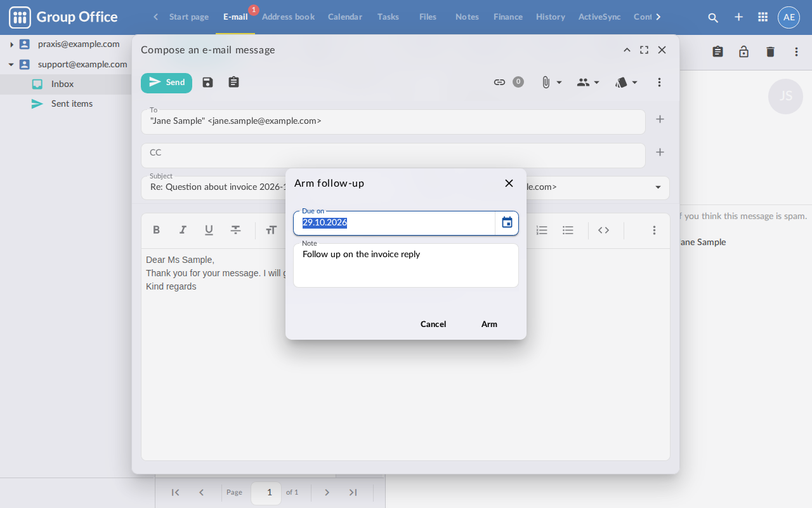Open the label style dropdown in compose toolbar

(626, 83)
